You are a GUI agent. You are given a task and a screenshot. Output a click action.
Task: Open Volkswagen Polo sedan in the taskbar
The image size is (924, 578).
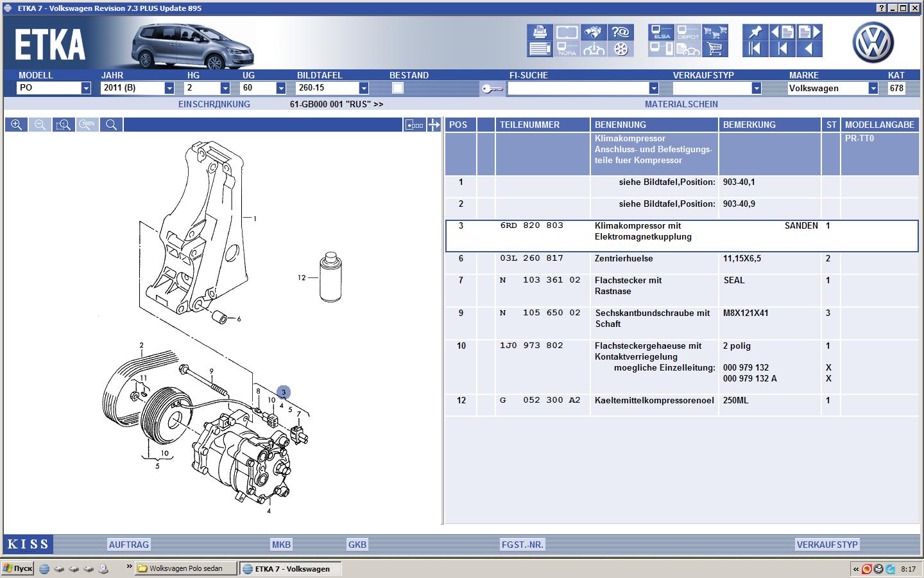(x=185, y=568)
